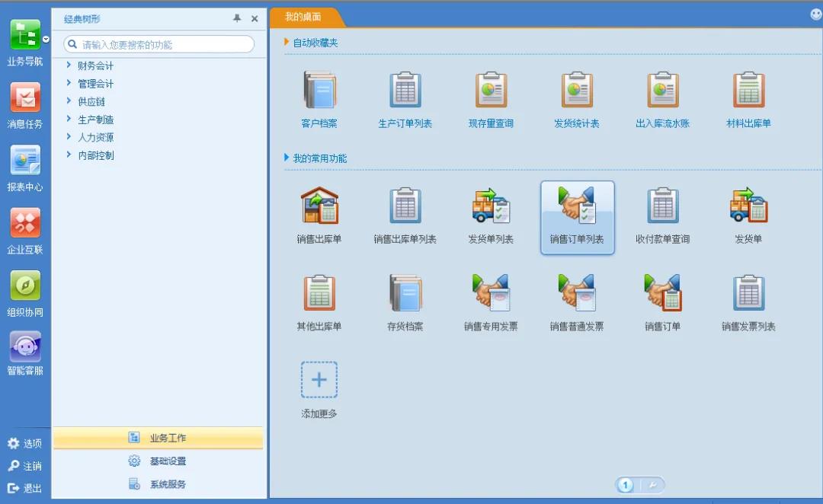Collapse the 我的常用功能 section
The width and height of the screenshot is (823, 504).
click(287, 158)
